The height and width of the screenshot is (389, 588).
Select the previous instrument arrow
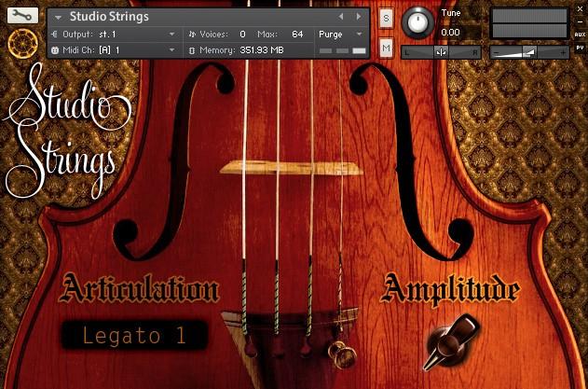(341, 17)
